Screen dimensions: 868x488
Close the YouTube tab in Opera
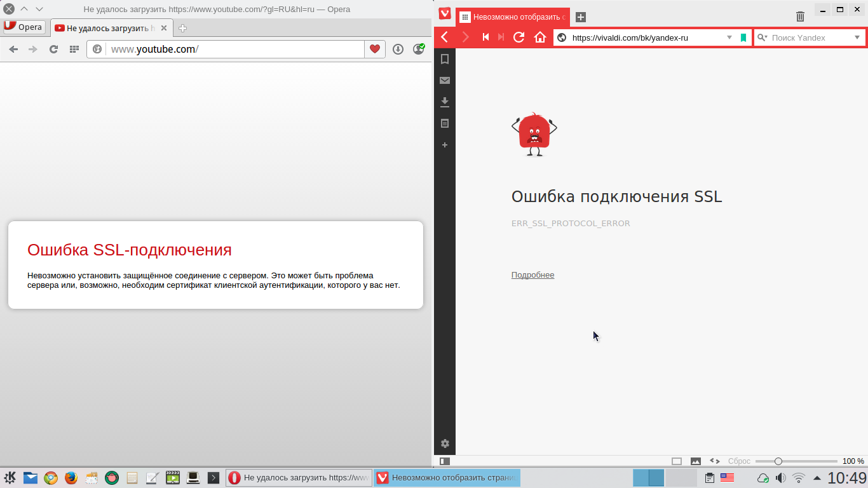pyautogui.click(x=165, y=28)
